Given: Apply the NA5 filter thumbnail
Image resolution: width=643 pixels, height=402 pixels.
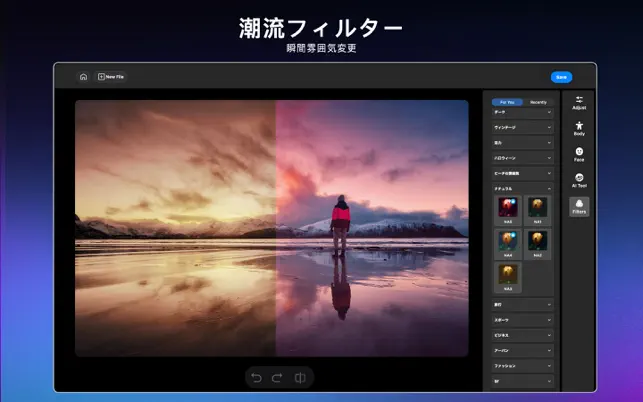Looking at the screenshot, I should click(508, 210).
